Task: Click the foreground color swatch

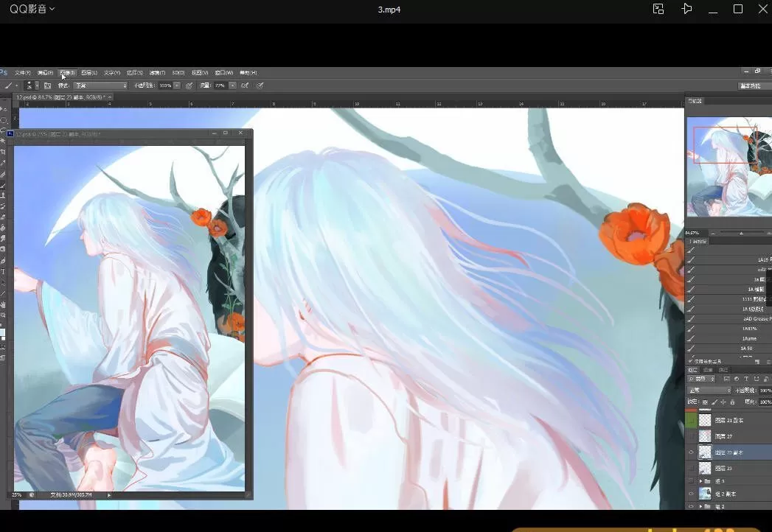Action: pyautogui.click(x=2, y=332)
